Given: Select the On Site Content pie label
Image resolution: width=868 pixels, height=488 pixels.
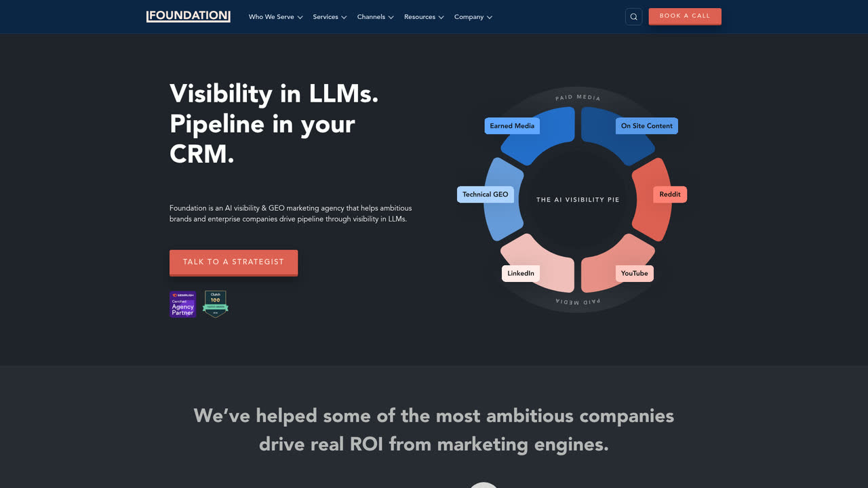Looking at the screenshot, I should [x=647, y=125].
